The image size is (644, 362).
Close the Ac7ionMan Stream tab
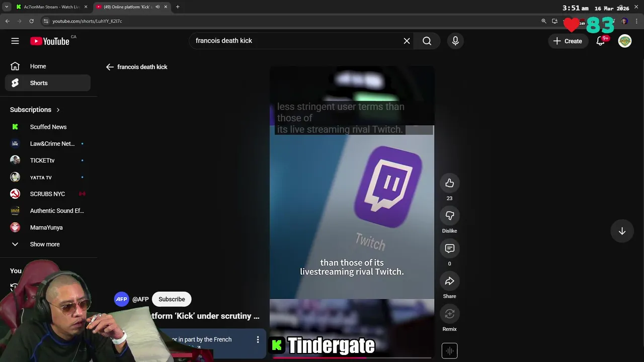86,7
